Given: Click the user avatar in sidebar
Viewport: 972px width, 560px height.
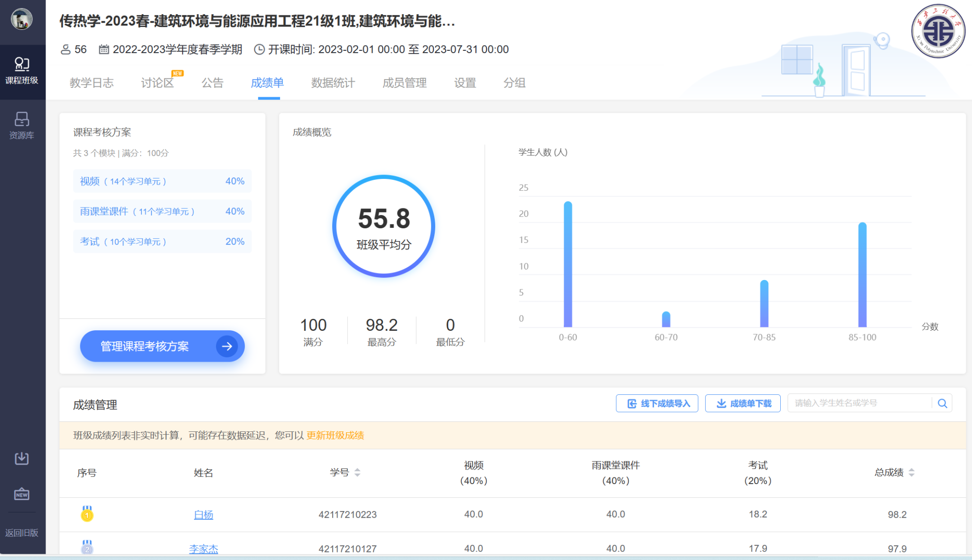Looking at the screenshot, I should coord(21,19).
